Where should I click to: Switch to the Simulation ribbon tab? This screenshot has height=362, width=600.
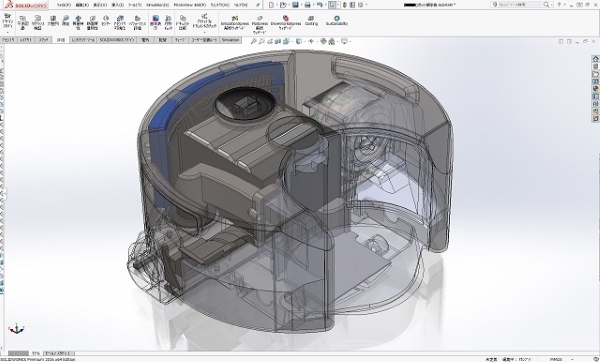tap(230, 40)
